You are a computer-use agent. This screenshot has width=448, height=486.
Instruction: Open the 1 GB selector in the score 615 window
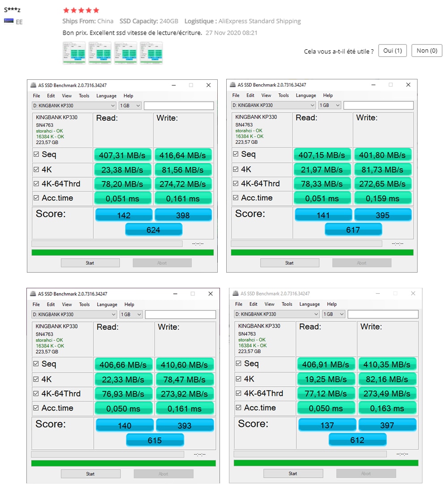pyautogui.click(x=131, y=314)
